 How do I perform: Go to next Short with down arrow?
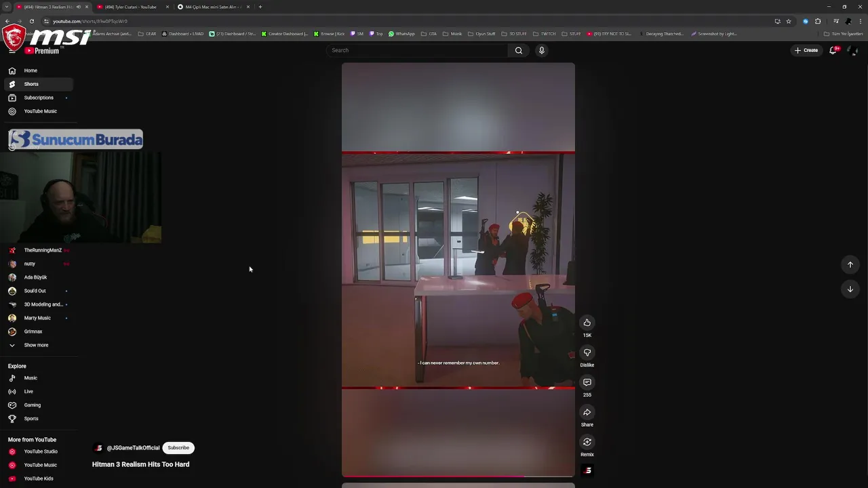pos(850,289)
